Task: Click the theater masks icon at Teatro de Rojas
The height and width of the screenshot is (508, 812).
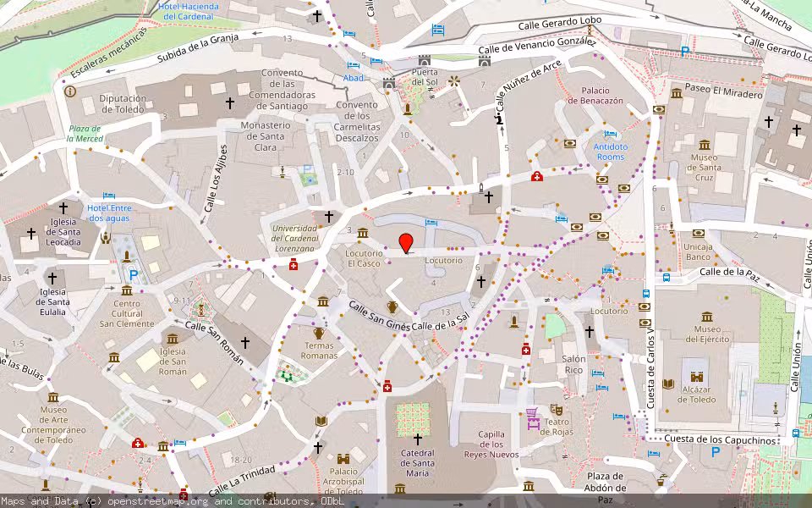Action: tap(557, 409)
